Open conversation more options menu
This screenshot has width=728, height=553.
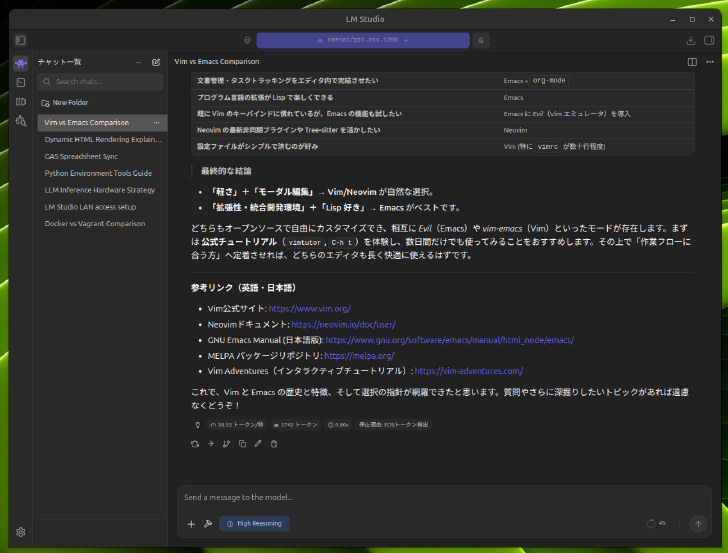tap(710, 62)
